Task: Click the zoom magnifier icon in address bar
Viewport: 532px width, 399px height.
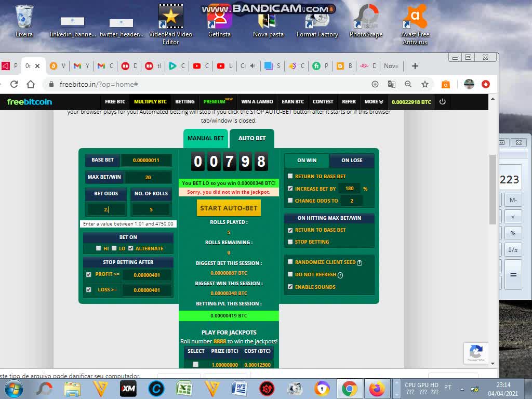Action: point(408,84)
